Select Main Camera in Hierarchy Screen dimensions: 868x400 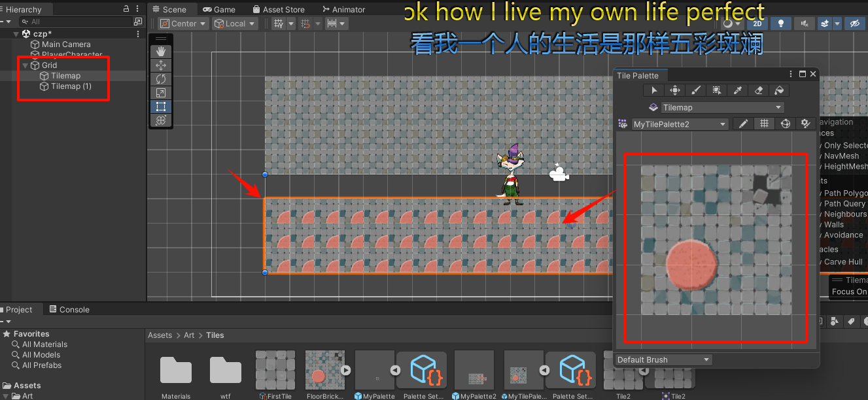(66, 44)
